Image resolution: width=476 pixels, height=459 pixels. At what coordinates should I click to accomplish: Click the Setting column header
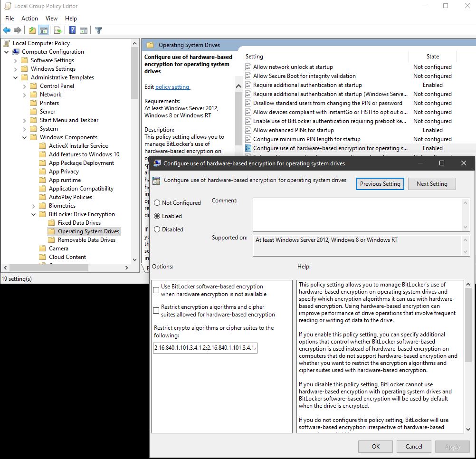tap(326, 57)
